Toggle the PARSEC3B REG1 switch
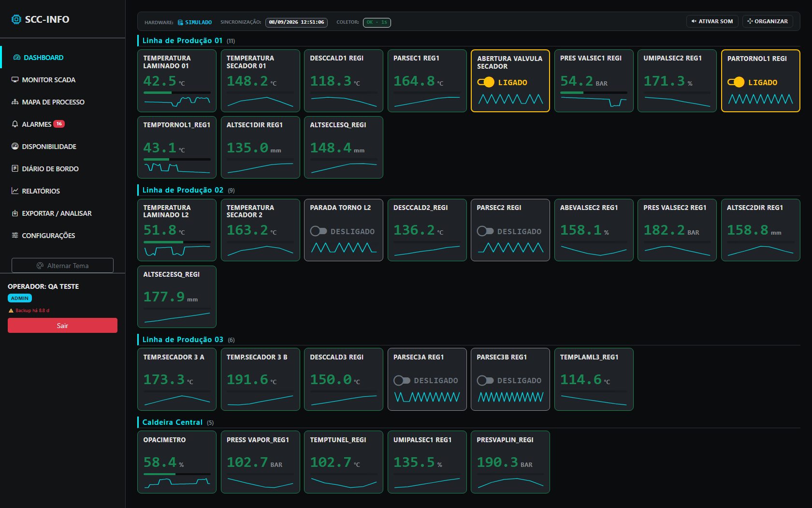 click(485, 381)
